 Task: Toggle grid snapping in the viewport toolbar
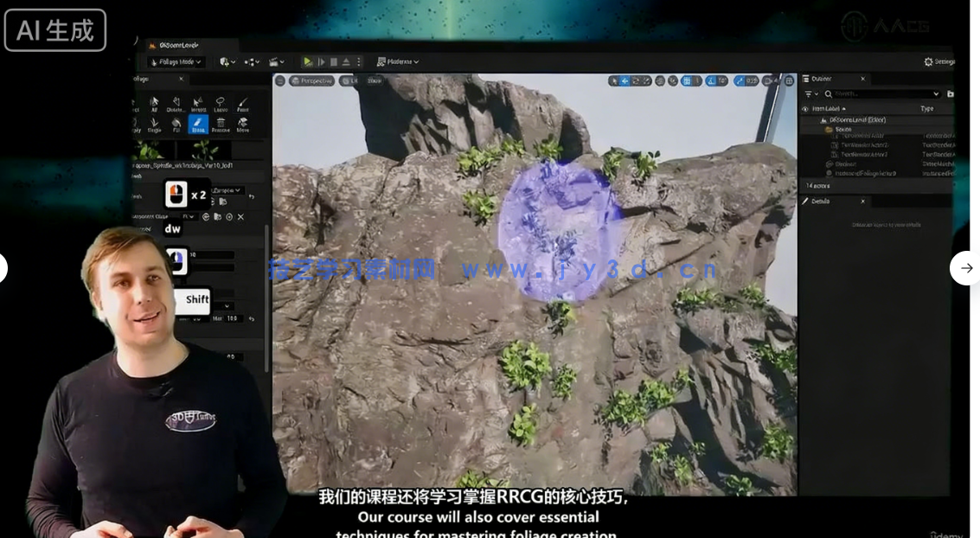687,80
